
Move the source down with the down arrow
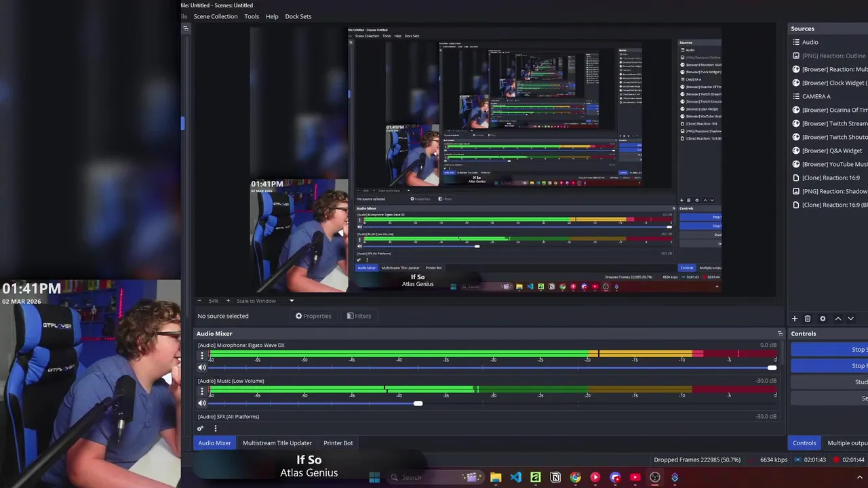coord(850,319)
